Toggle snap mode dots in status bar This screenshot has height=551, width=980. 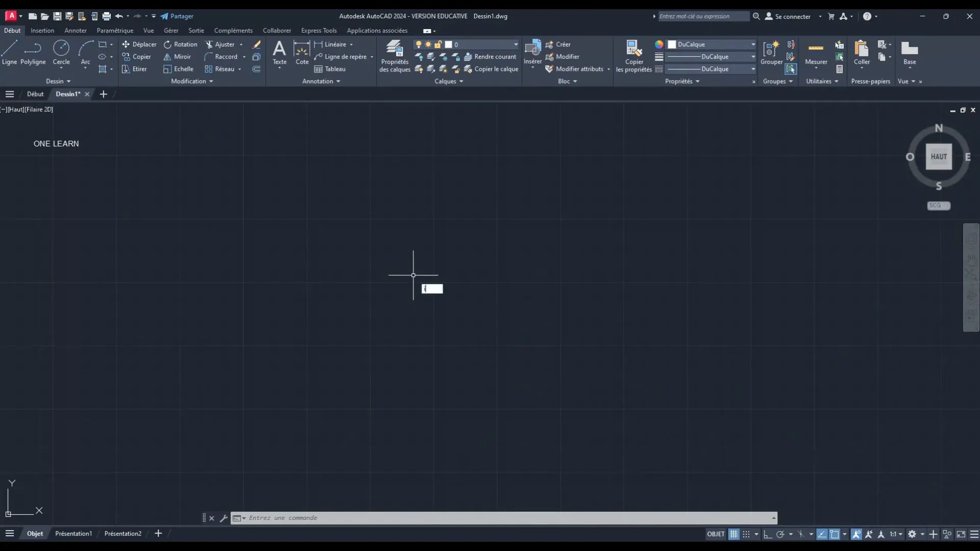coord(746,534)
